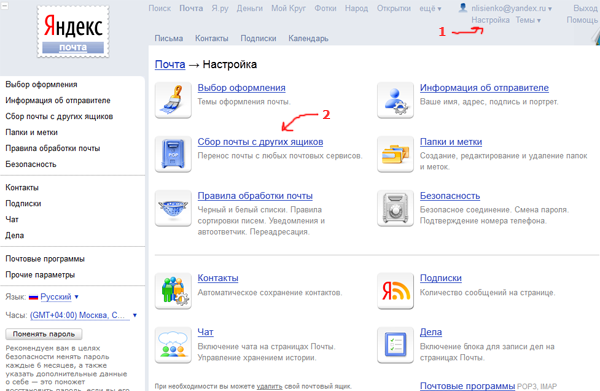600x391 pixels.
Task: Open Фотки in top navigation
Action: (325, 8)
